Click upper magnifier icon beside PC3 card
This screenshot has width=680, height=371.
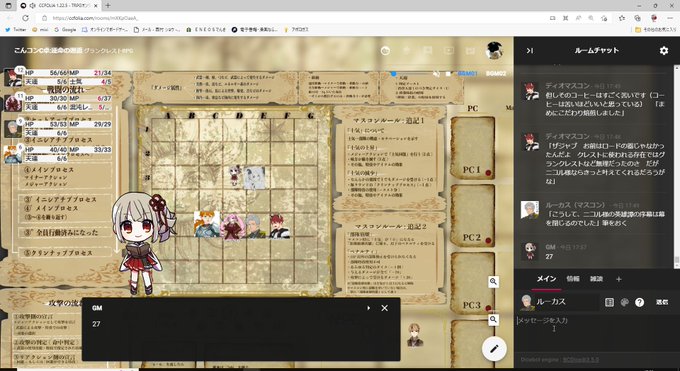click(493, 282)
